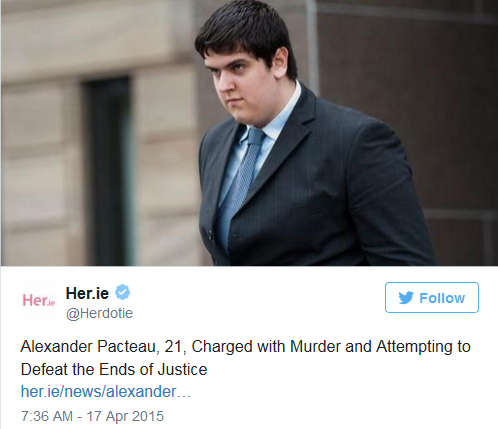498x429 pixels.
Task: Click the word 'Follow' label
Action: coord(442,298)
